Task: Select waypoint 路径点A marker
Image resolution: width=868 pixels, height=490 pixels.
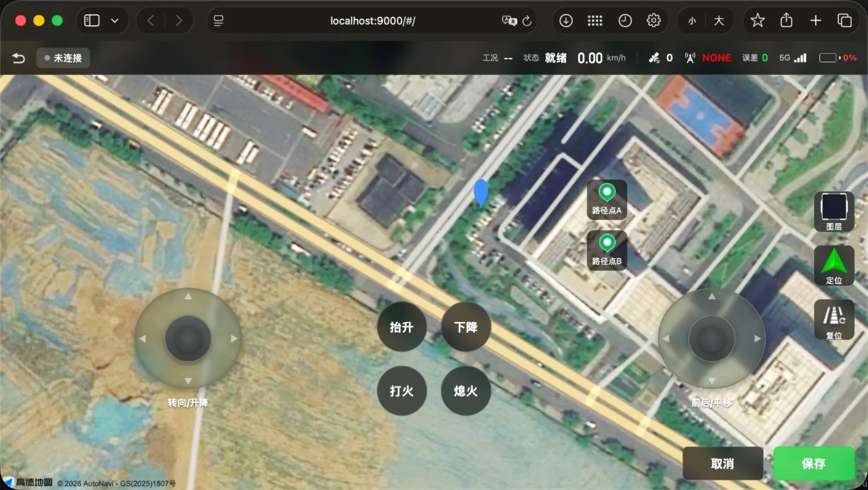Action: 607,199
